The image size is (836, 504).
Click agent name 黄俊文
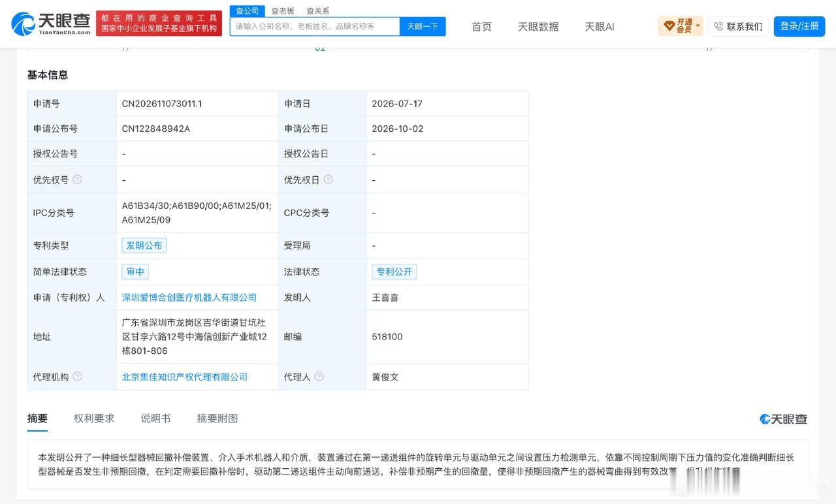pyautogui.click(x=385, y=377)
